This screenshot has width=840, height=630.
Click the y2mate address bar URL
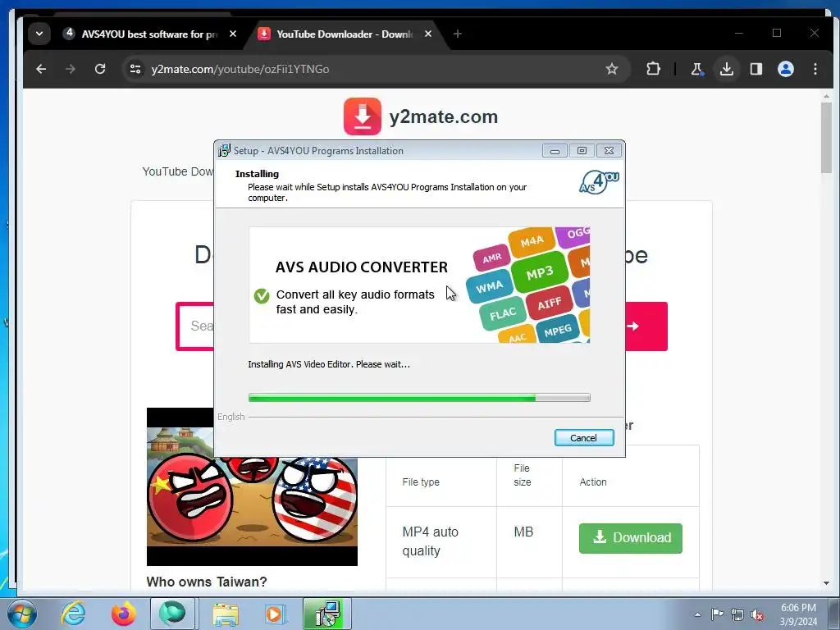point(240,69)
